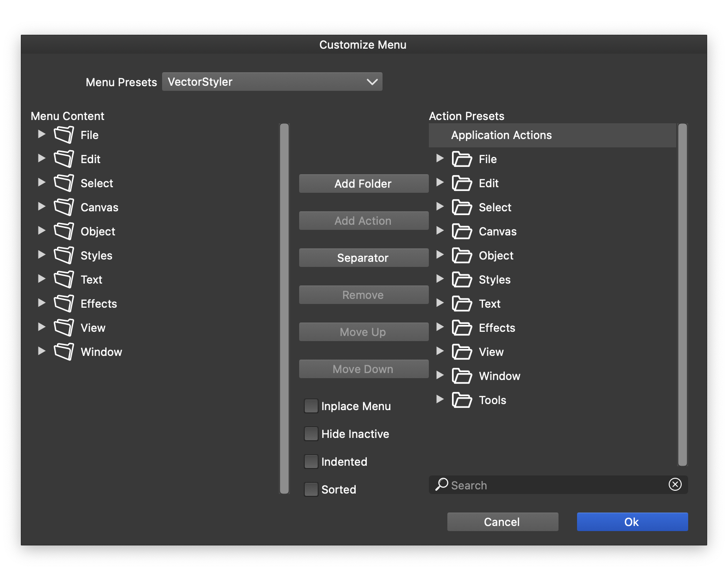Click the Canvas folder icon in Menu Content
728x570 pixels.
coord(63,207)
